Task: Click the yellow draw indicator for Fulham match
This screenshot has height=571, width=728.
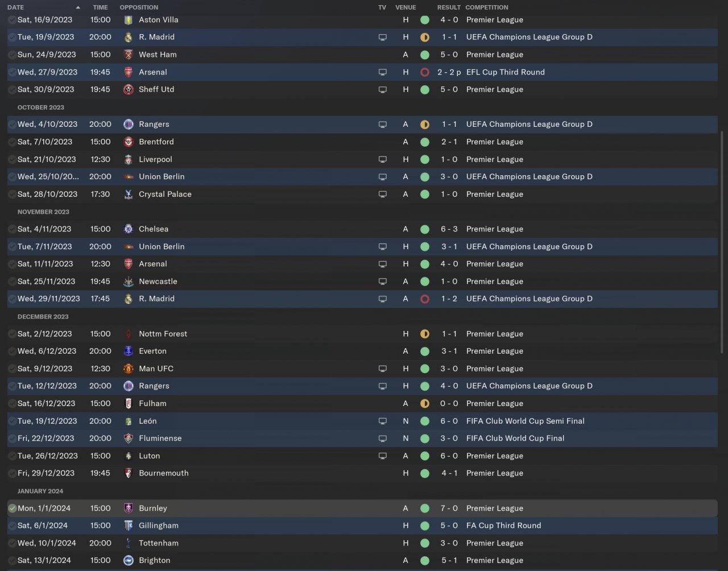Action: click(x=424, y=404)
